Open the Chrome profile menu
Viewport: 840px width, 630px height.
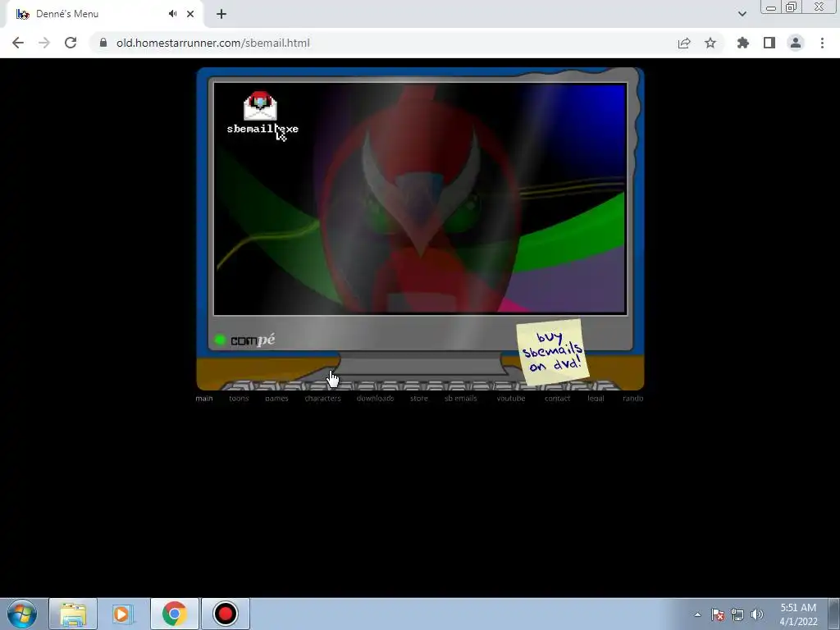[x=796, y=43]
